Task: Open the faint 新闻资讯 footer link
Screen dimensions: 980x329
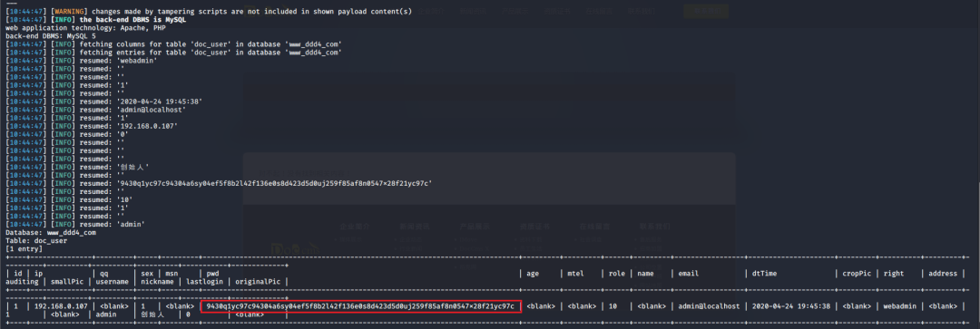Action: pyautogui.click(x=415, y=226)
